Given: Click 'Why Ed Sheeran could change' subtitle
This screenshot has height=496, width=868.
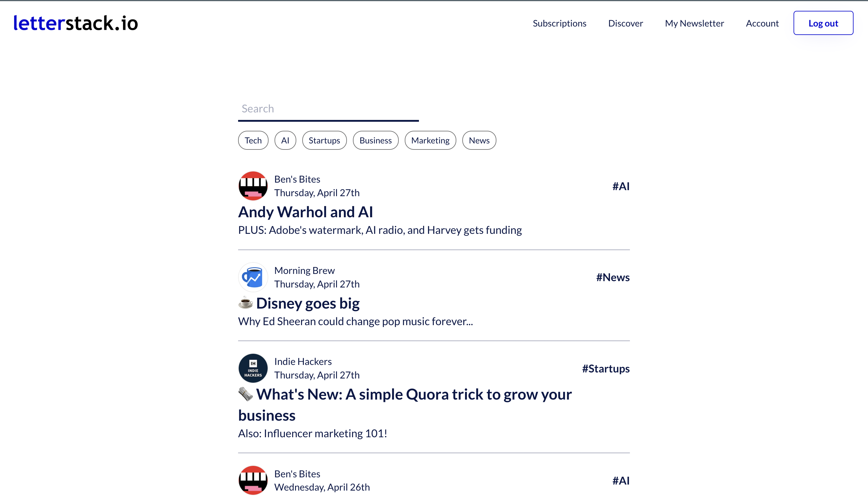Looking at the screenshot, I should (x=355, y=322).
